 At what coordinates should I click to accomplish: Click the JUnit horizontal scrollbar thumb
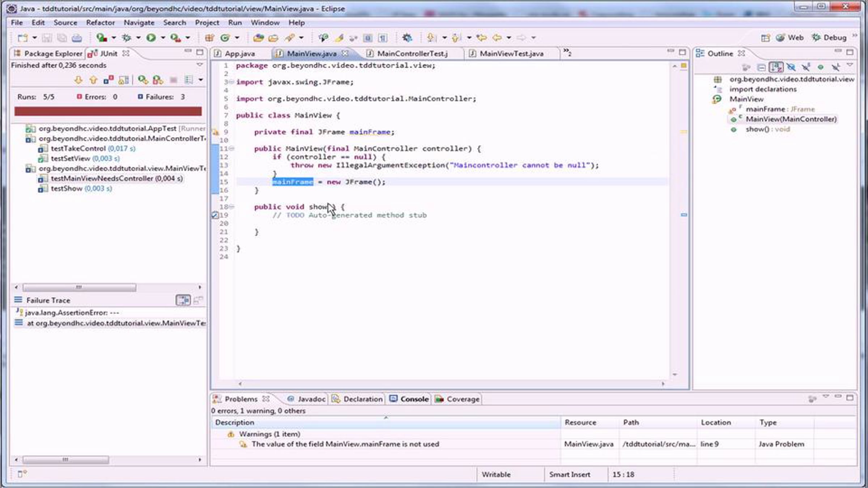pos(80,287)
